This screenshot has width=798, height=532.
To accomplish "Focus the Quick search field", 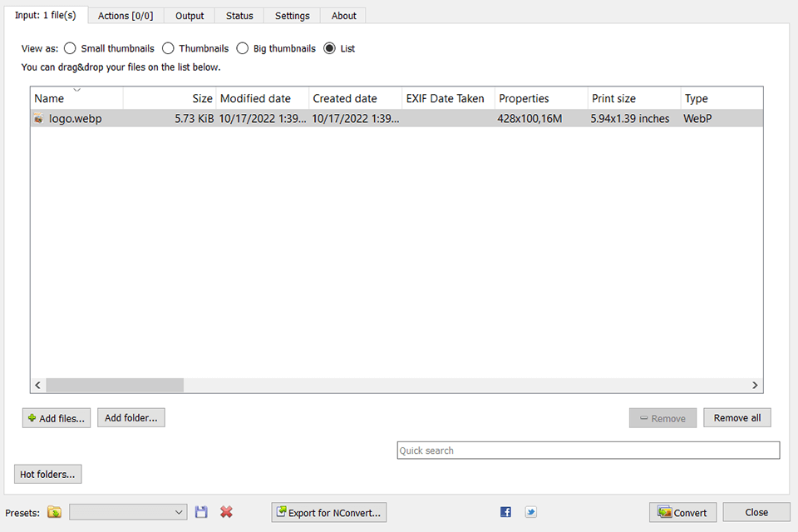I will coord(589,451).
